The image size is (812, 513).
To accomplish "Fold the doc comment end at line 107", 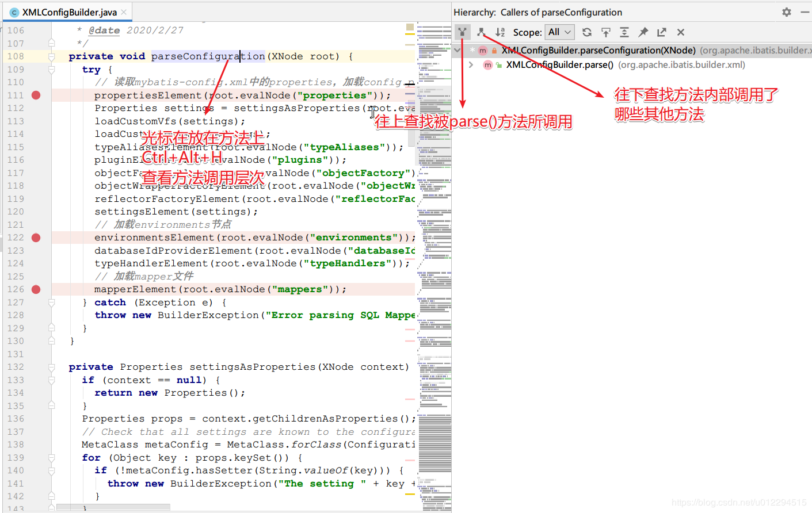I will click(x=51, y=44).
